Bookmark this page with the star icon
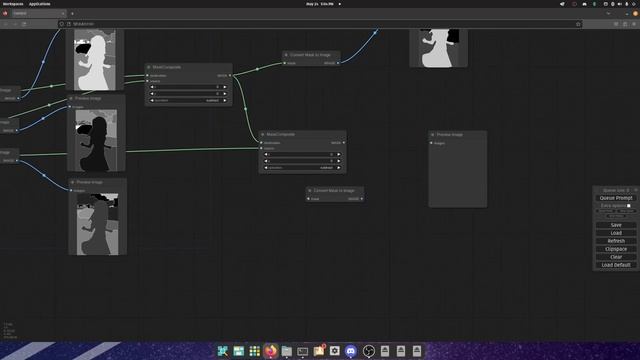The image size is (640, 360). point(578,24)
